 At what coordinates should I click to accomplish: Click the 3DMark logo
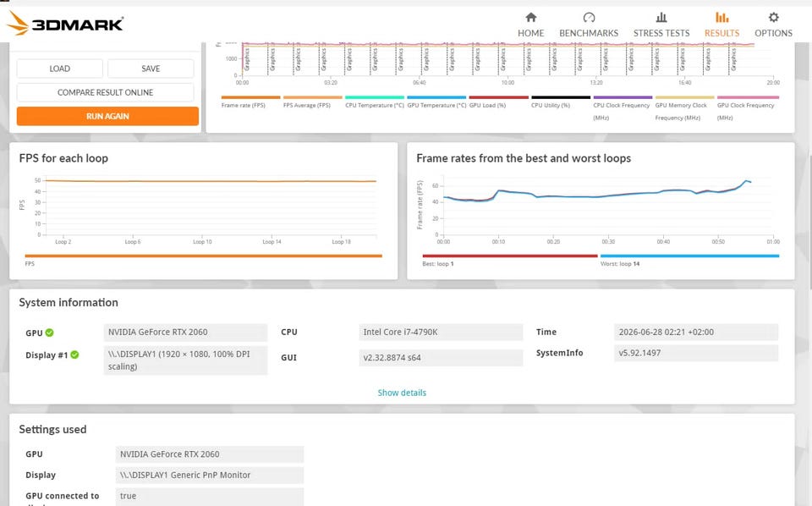65,24
